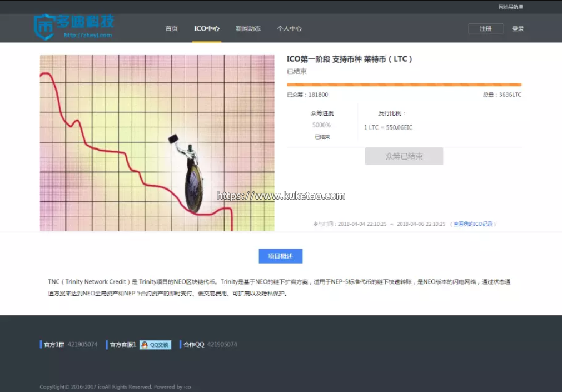Screen dimensions: 562x392
Task: Click the 官方客服1 label
Action: pos(123,345)
